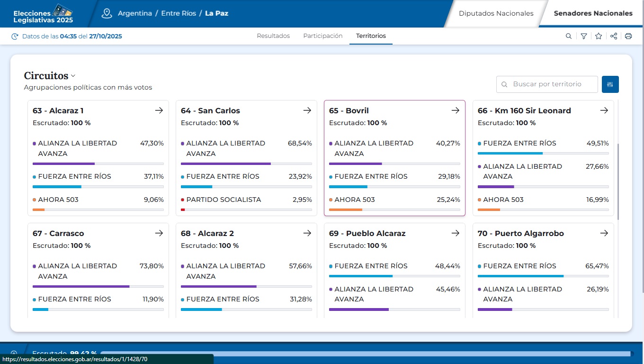Open circuit 66 - Km 160 Sir Leonard arrow
Image resolution: width=644 pixels, height=364 pixels.
pos(604,110)
